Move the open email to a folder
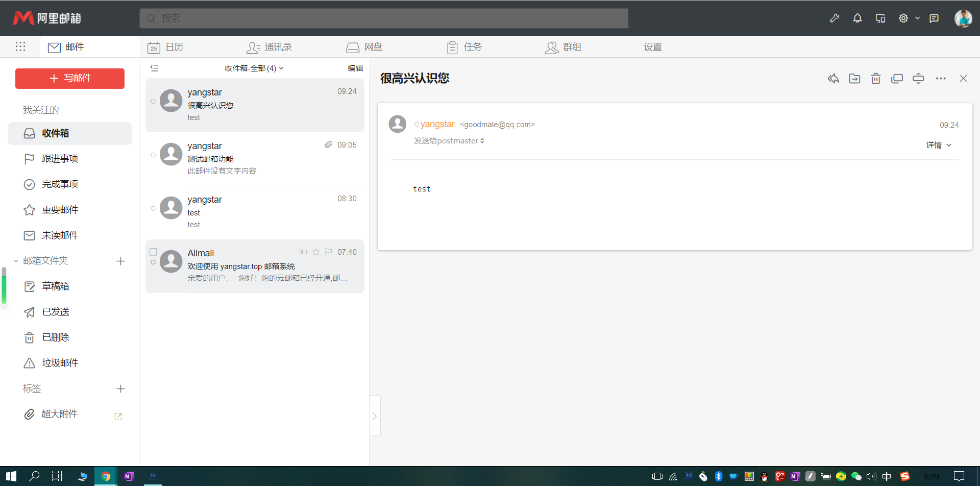 (x=854, y=79)
